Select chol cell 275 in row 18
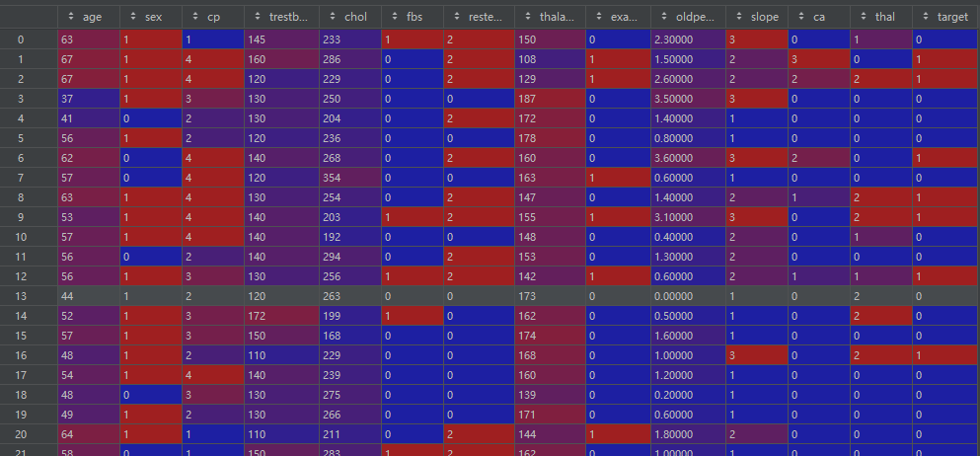 [350, 395]
